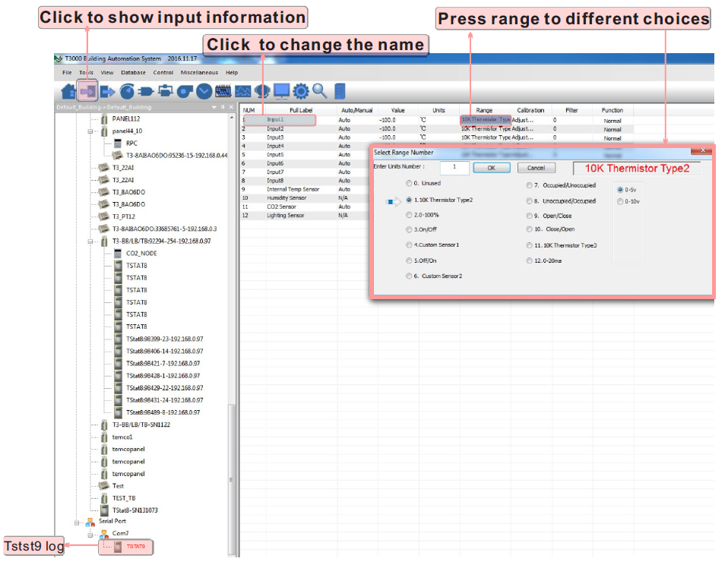This screenshot has height=568, width=728.
Task: Select the 9. Open/Close radio option
Action: [x=530, y=216]
